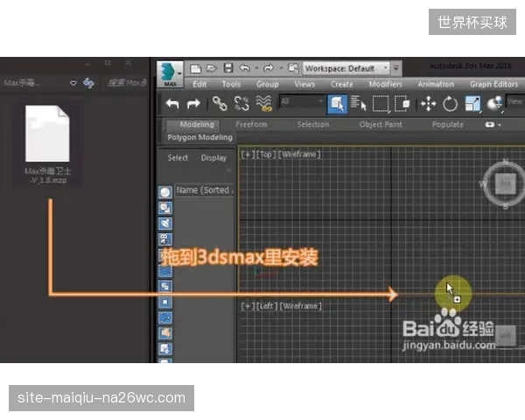Click the quick access Redo arrow

269,68
